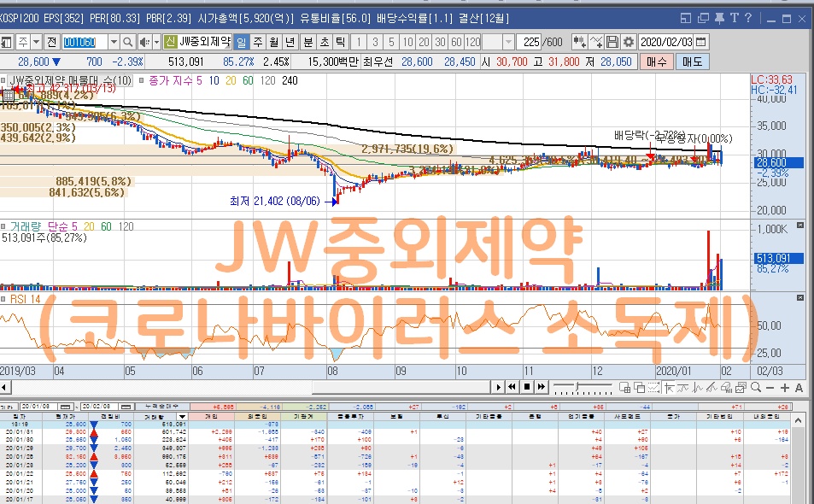Select the 60 interval button
This screenshot has height=504, width=814.
point(456,42)
